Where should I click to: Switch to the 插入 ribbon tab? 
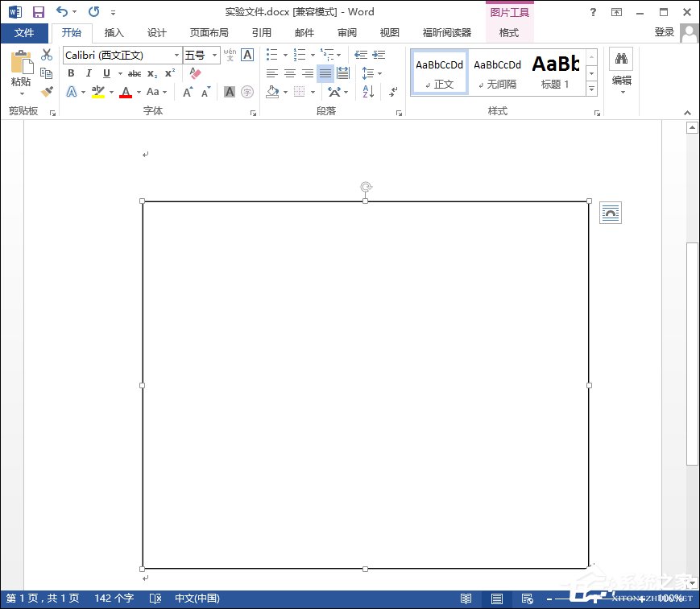point(114,33)
